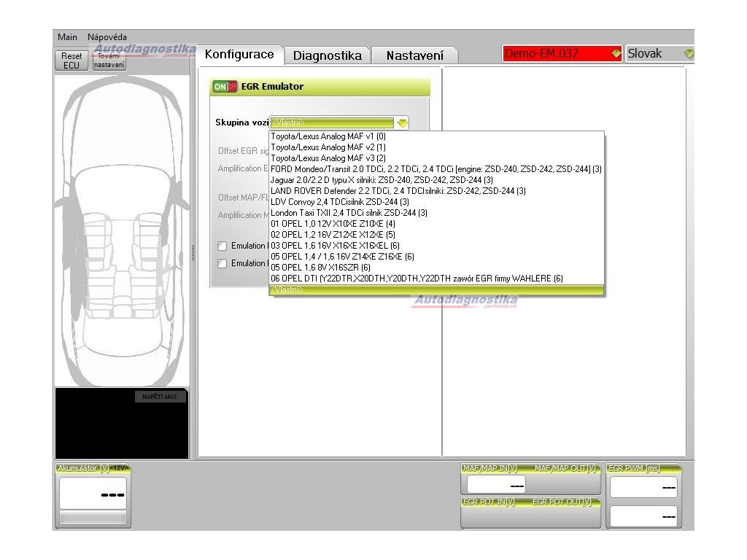
Task: Open the Nastavení tab
Action: [414, 55]
